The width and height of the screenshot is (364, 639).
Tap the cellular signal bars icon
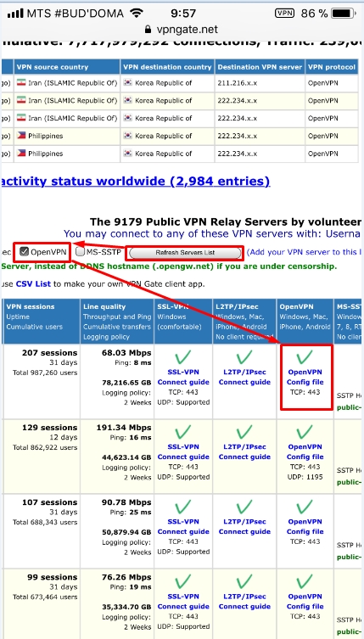pyautogui.click(x=15, y=14)
